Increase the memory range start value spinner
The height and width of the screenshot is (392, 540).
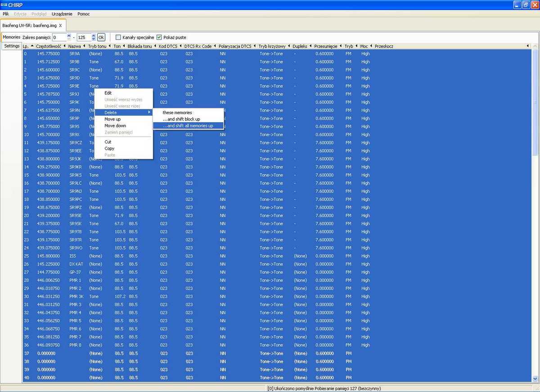coord(69,36)
